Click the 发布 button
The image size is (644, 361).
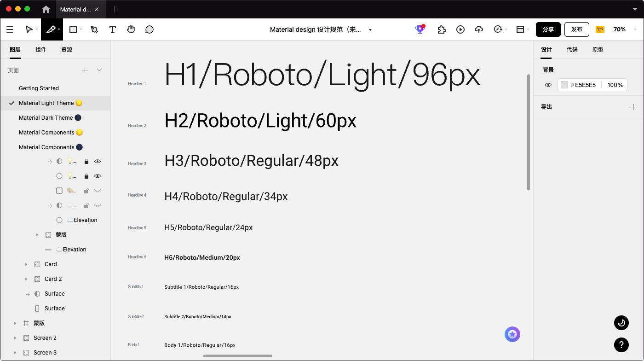tap(577, 29)
